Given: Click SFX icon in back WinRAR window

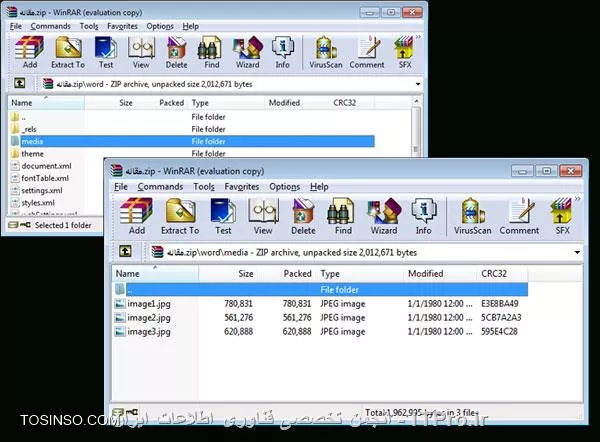Looking at the screenshot, I should [x=404, y=52].
